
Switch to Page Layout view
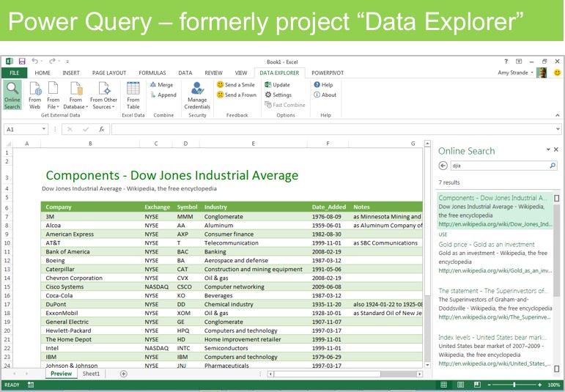460,385
